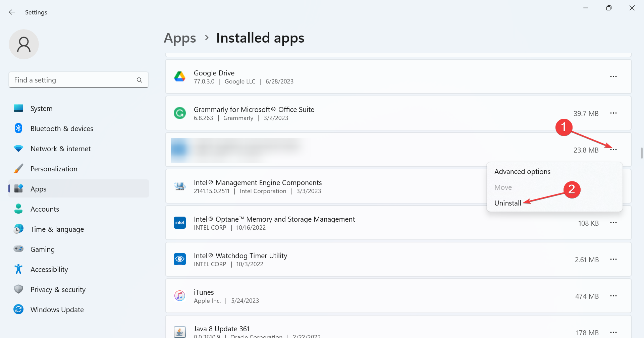The height and width of the screenshot is (338, 644).
Task: Open System settings
Action: coord(78,108)
